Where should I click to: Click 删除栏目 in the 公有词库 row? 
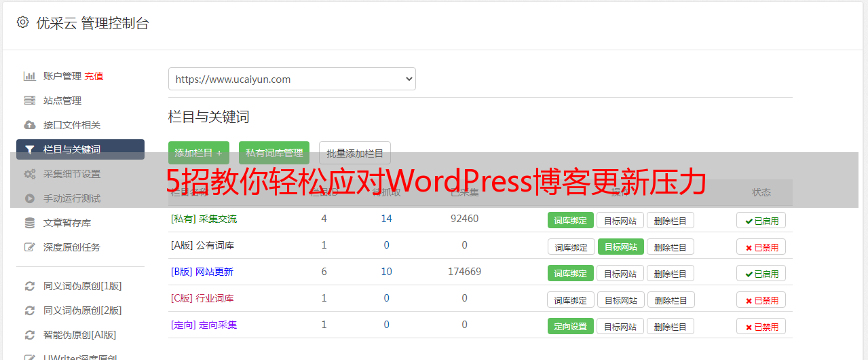(x=671, y=247)
